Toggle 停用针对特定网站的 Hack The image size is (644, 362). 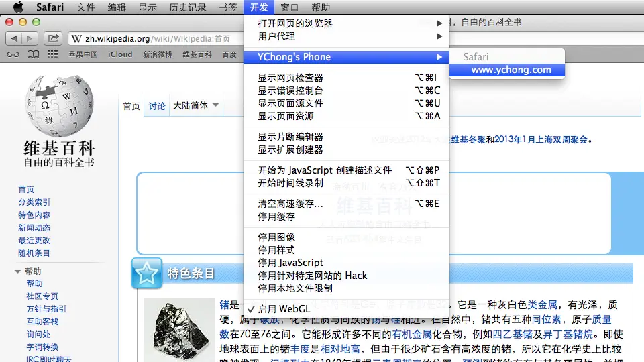346,276
